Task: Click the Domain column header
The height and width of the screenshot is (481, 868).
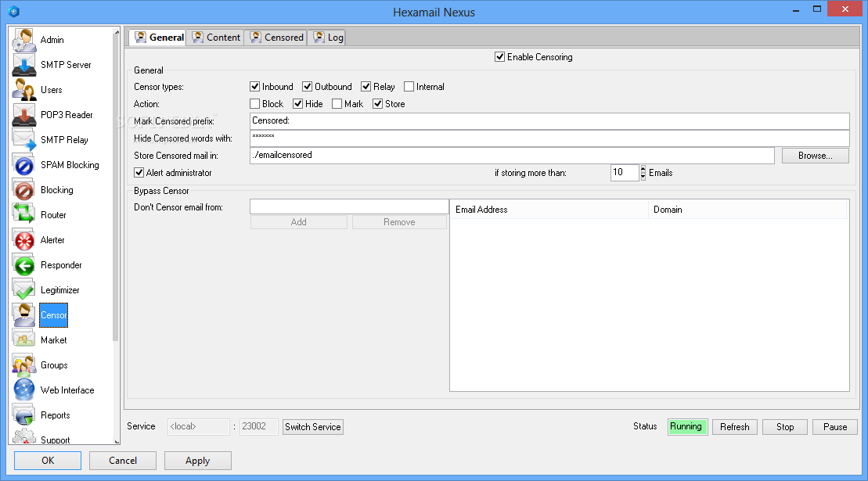Action: pos(747,210)
